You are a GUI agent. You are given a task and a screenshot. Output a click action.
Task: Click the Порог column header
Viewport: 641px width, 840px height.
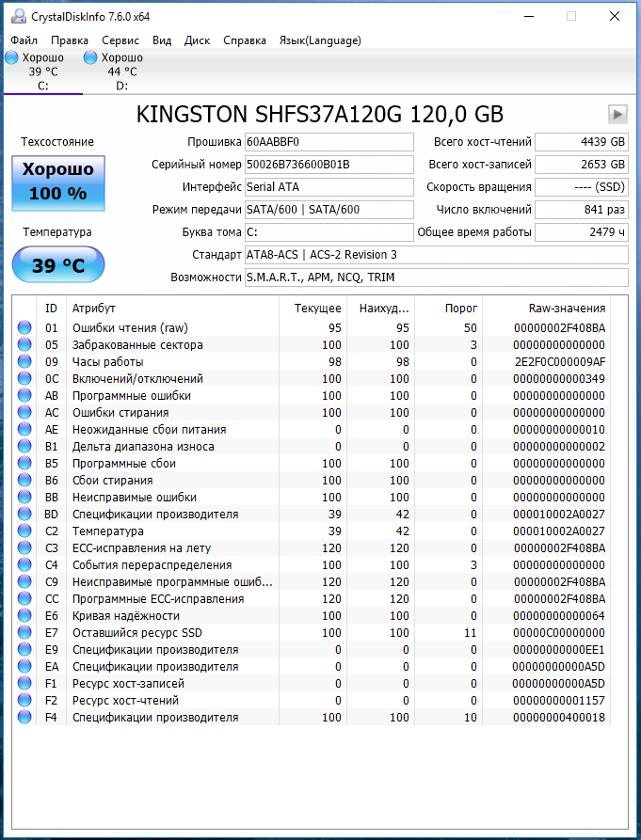449,308
